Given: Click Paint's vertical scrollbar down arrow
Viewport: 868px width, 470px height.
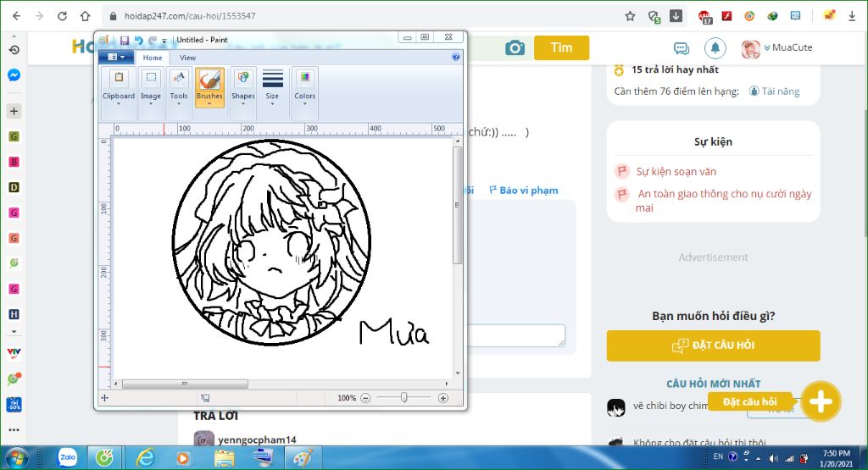Looking at the screenshot, I should [x=458, y=373].
